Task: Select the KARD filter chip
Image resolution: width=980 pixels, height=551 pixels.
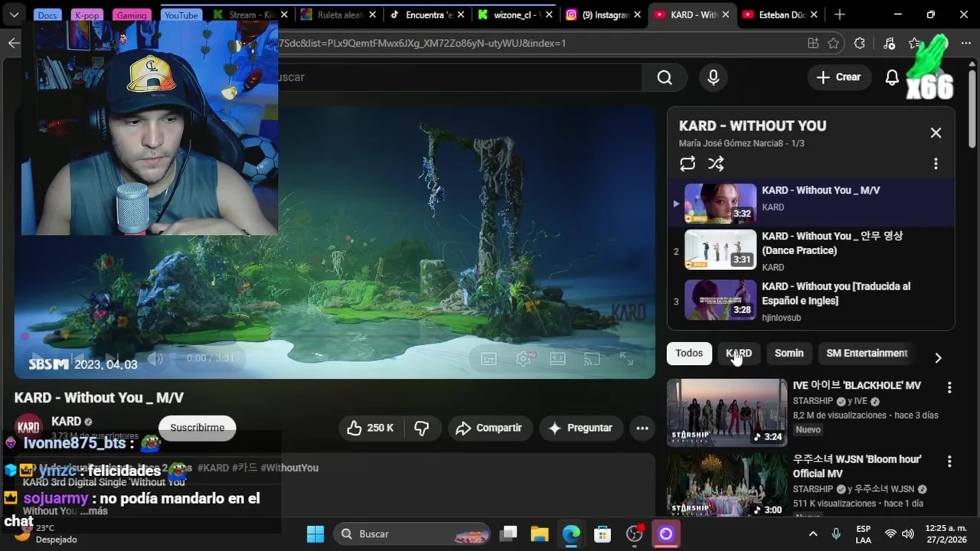Action: [x=739, y=353]
